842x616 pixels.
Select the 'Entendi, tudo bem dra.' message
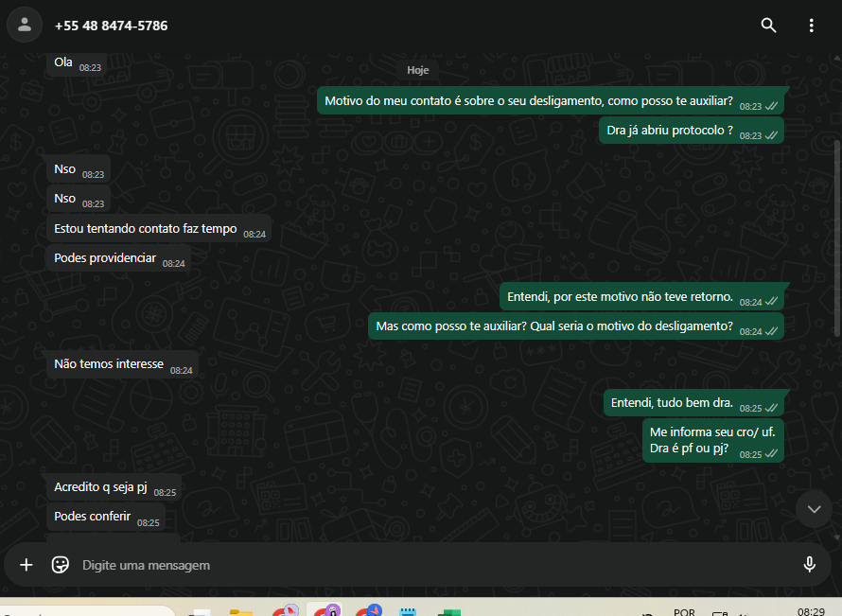pos(693,403)
